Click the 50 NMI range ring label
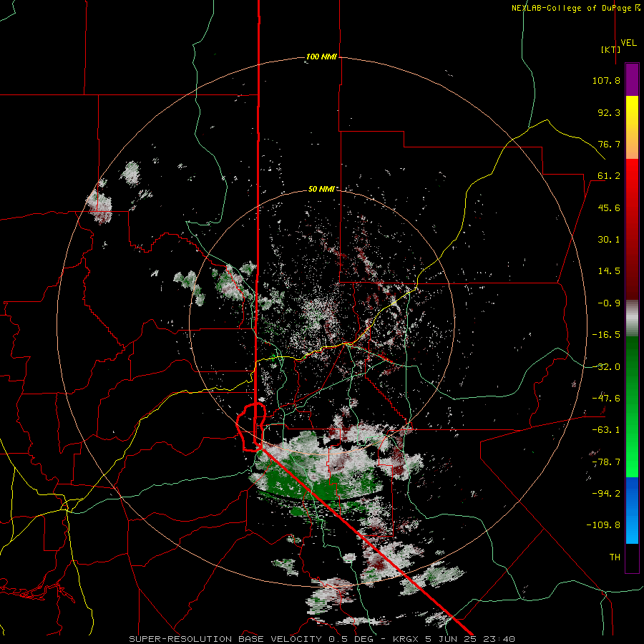The width and height of the screenshot is (644, 644). coord(321,190)
